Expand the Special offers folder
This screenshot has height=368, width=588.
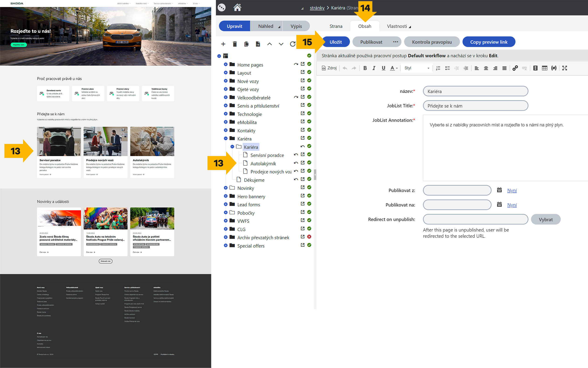(225, 245)
